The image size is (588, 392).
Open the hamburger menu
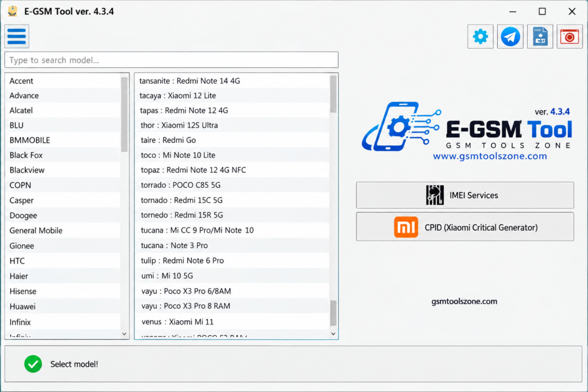pyautogui.click(x=17, y=36)
